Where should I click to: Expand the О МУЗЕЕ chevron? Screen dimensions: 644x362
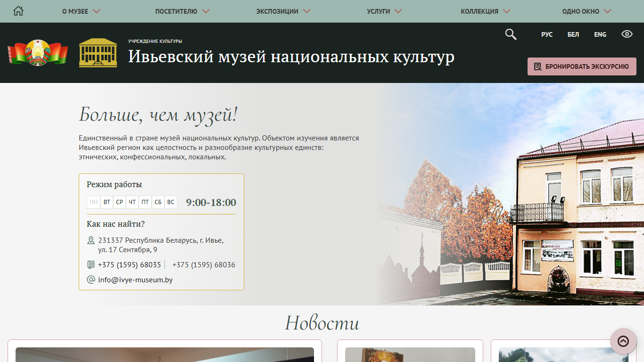[x=97, y=11]
